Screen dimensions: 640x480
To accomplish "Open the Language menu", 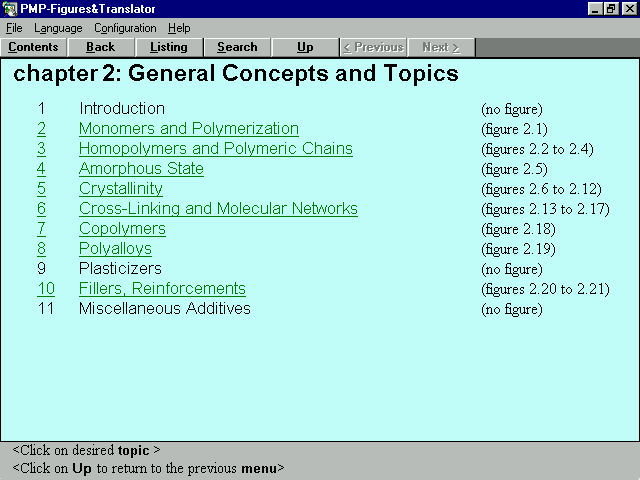I will point(58,28).
